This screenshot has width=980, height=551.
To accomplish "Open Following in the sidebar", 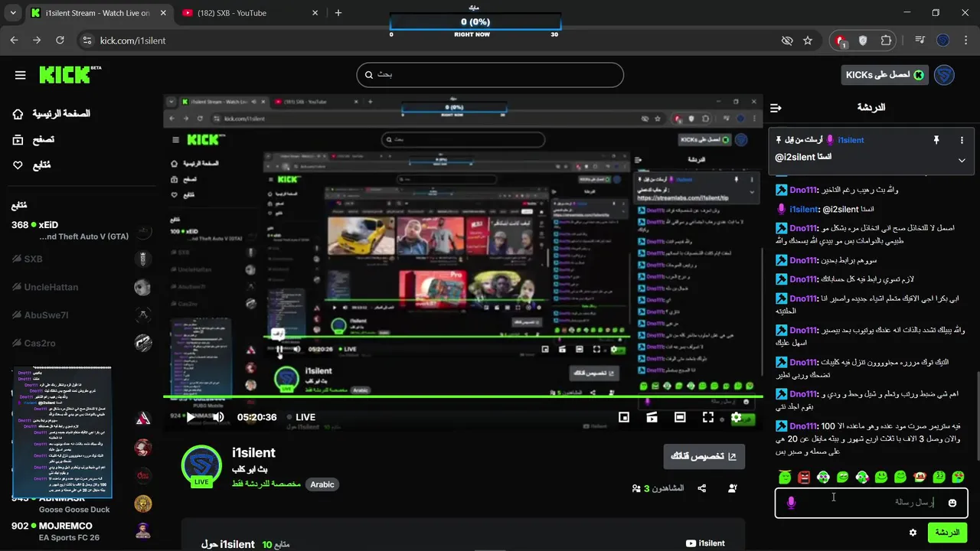I will click(31, 165).
